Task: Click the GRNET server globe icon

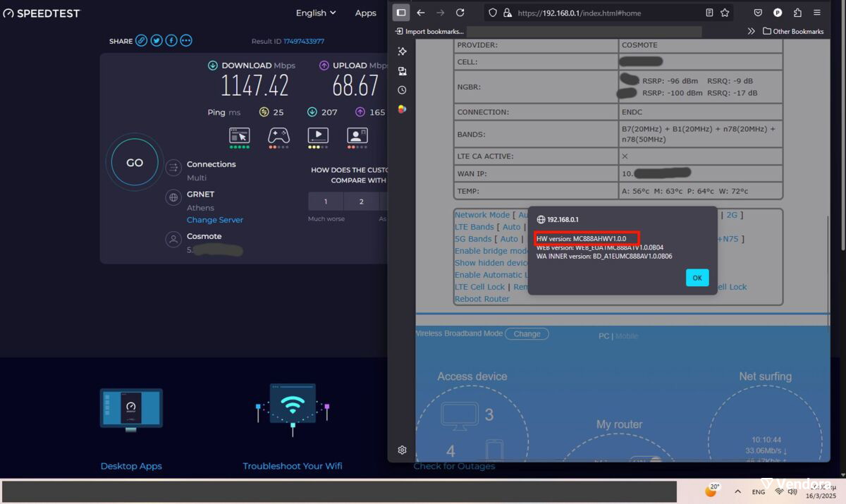Action: click(173, 198)
